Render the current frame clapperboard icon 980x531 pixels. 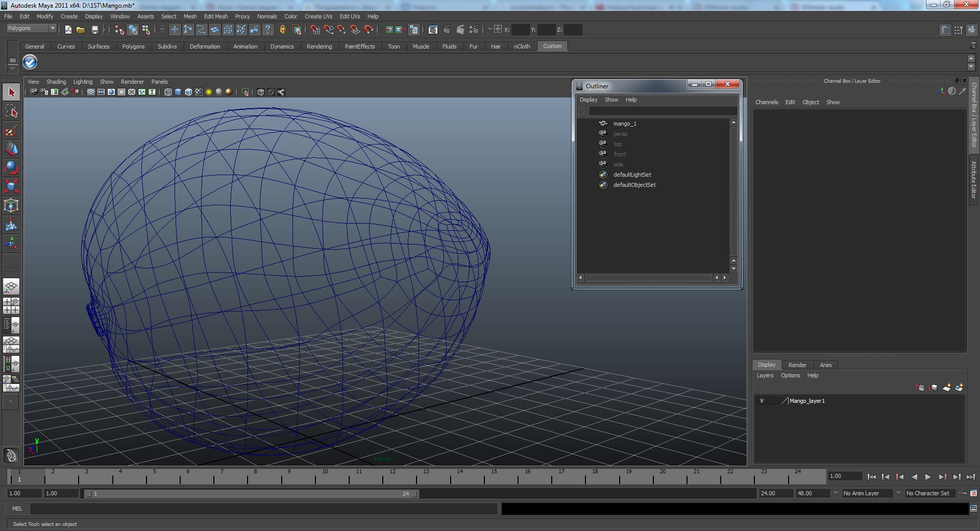click(x=447, y=30)
